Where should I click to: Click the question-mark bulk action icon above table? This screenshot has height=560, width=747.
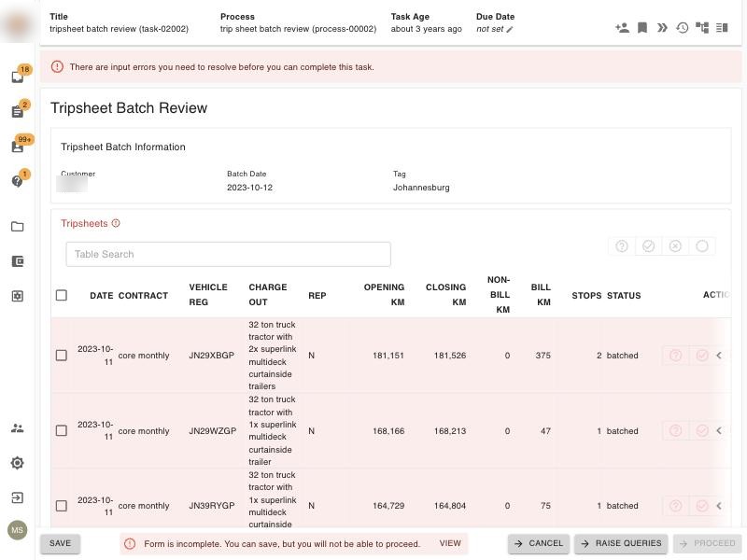pyautogui.click(x=622, y=246)
